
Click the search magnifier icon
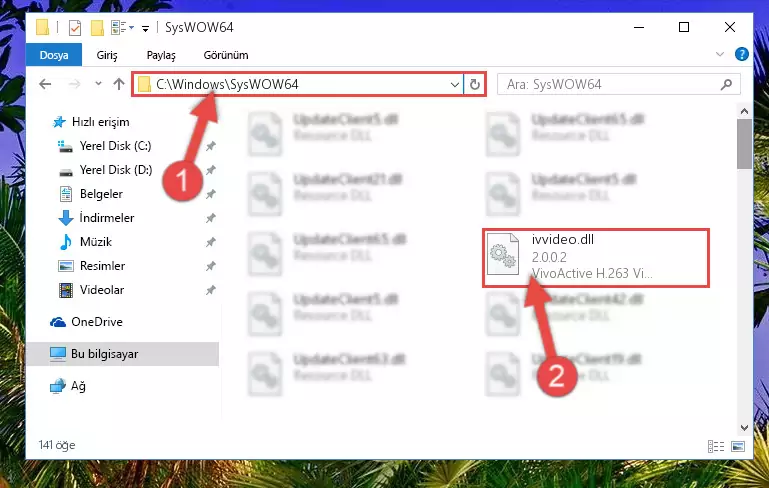click(x=726, y=84)
